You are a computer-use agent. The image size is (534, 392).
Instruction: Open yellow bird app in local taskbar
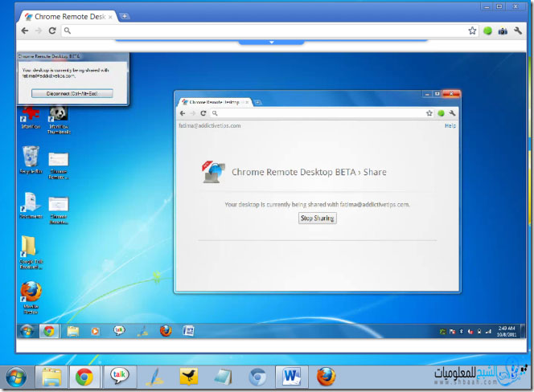click(188, 377)
